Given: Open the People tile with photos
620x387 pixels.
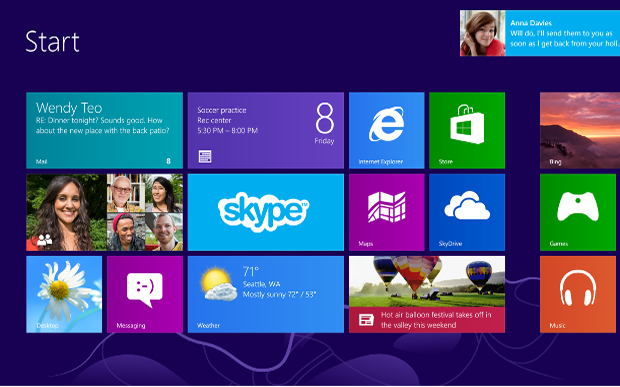Looking at the screenshot, I should click(x=104, y=212).
